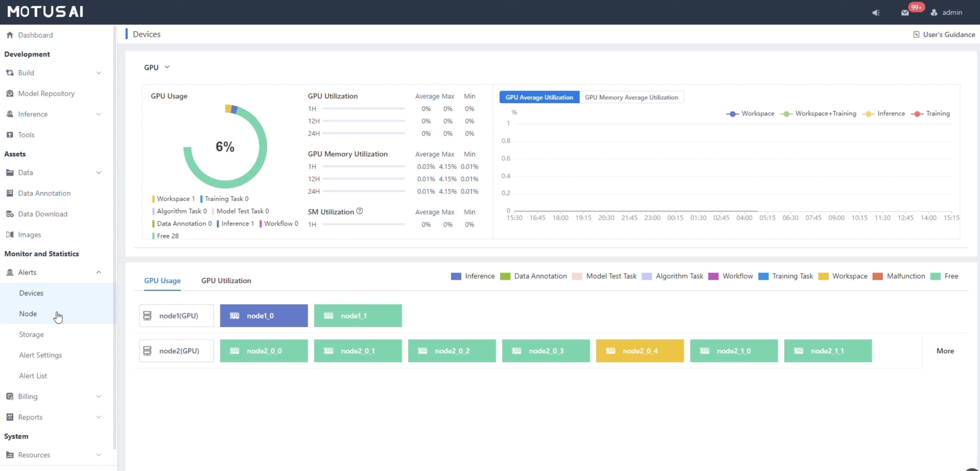Viewport: 980px width, 471px height.
Task: Click the node2(GPU) server icon
Action: (x=147, y=351)
